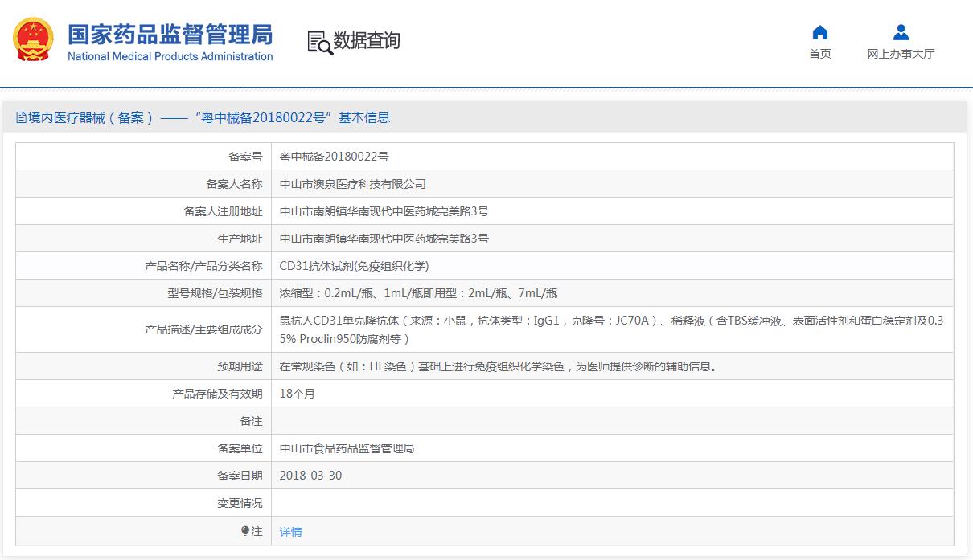Select the 产品描述/主要组成成分 label
The image size is (973, 560).
[203, 329]
